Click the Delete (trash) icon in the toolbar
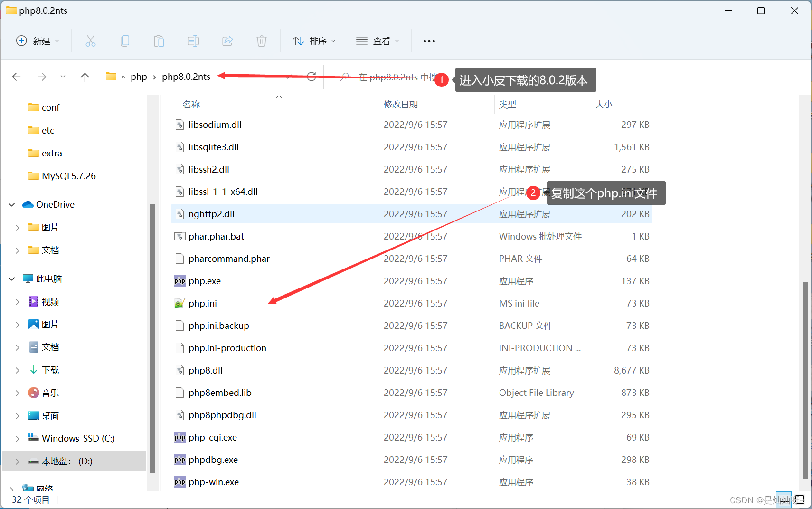Viewport: 812px width, 509px height. [262, 41]
